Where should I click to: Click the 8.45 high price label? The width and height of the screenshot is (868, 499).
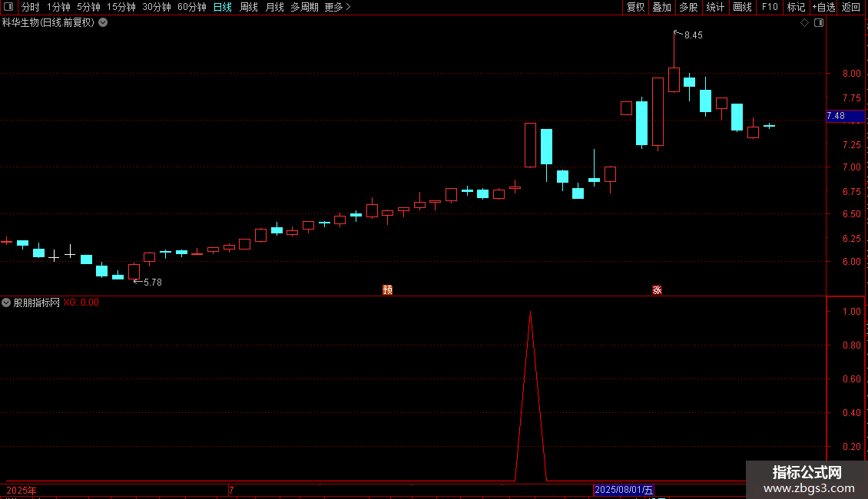(693, 35)
